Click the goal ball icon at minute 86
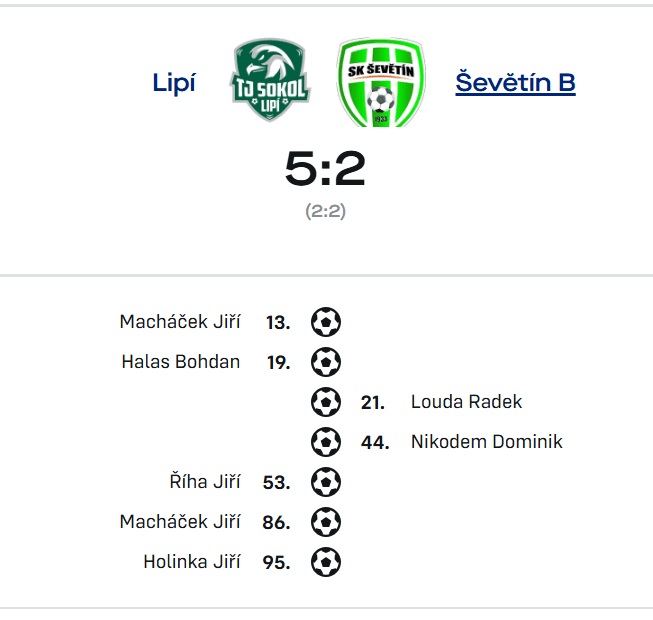 [x=326, y=522]
